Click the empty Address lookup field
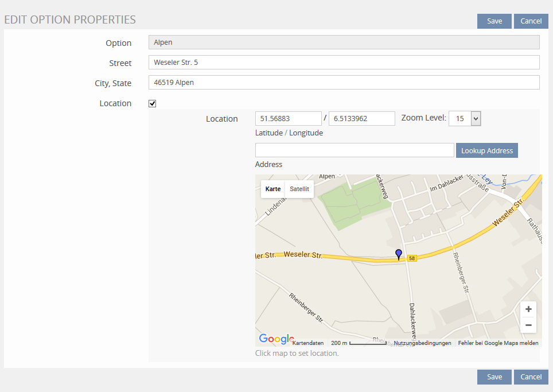 [355, 150]
